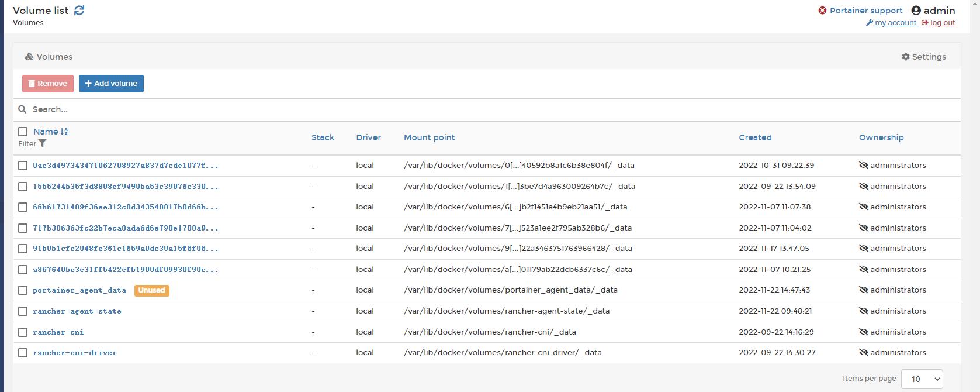Open table Settings menu
The image size is (980, 392).
923,57
